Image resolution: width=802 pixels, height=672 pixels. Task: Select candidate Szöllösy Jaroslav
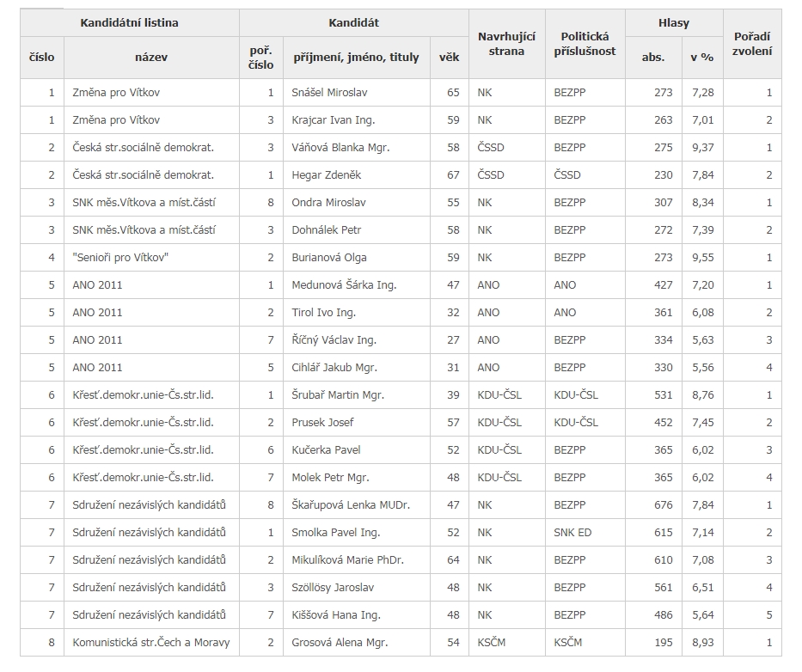pyautogui.click(x=335, y=588)
